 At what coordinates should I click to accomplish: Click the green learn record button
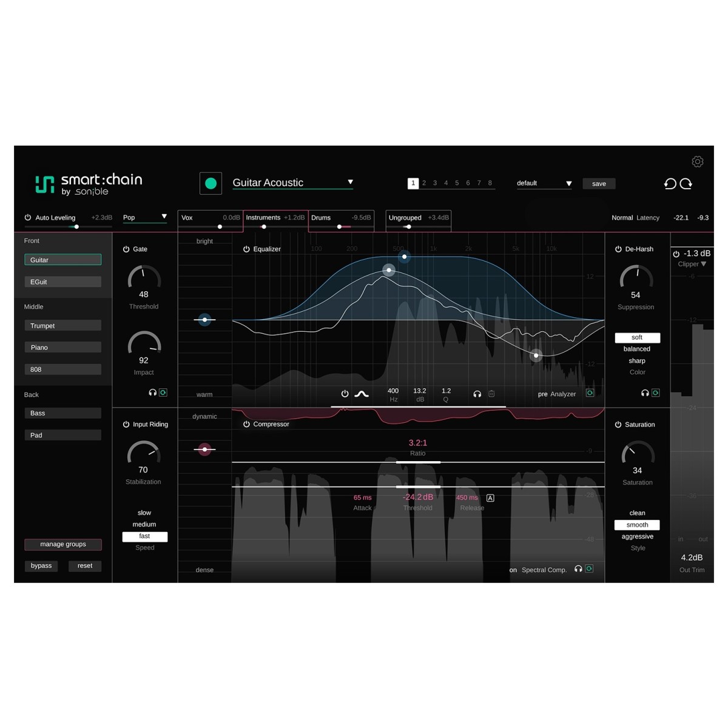click(211, 183)
